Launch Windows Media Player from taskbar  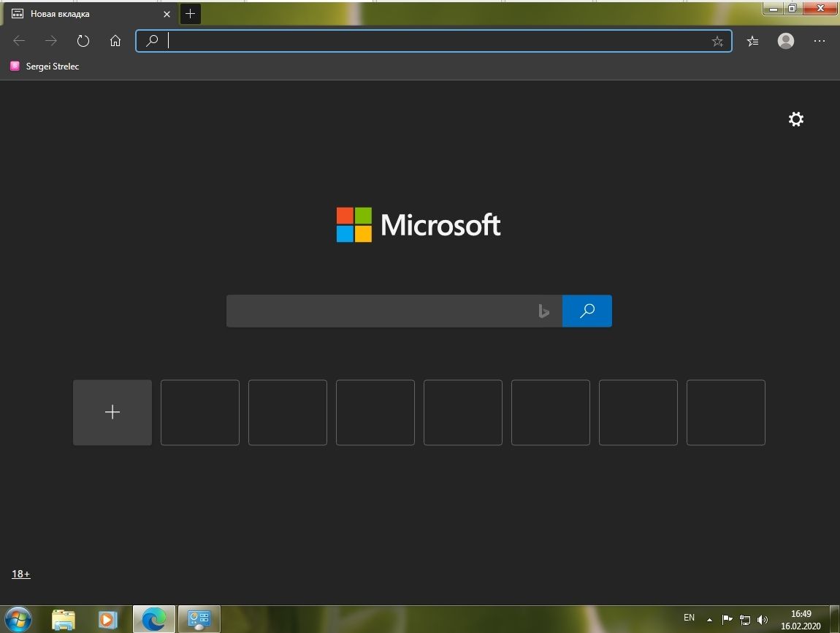tap(107, 620)
